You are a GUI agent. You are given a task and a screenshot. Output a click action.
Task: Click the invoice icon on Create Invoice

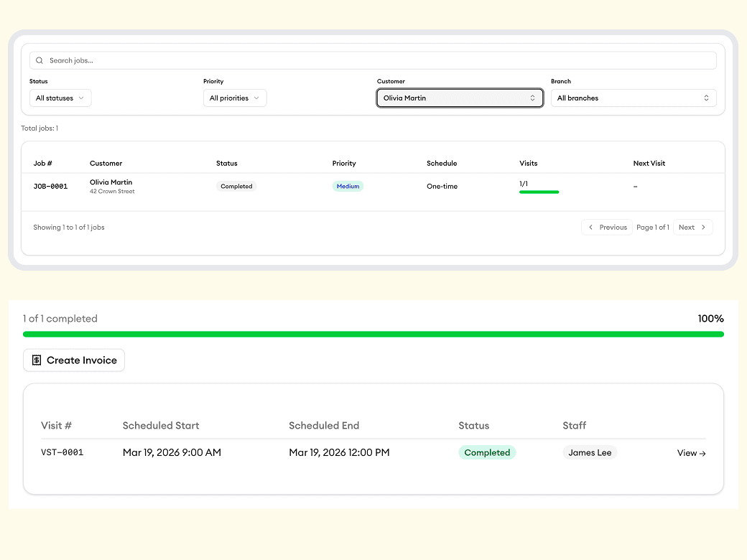(x=37, y=360)
